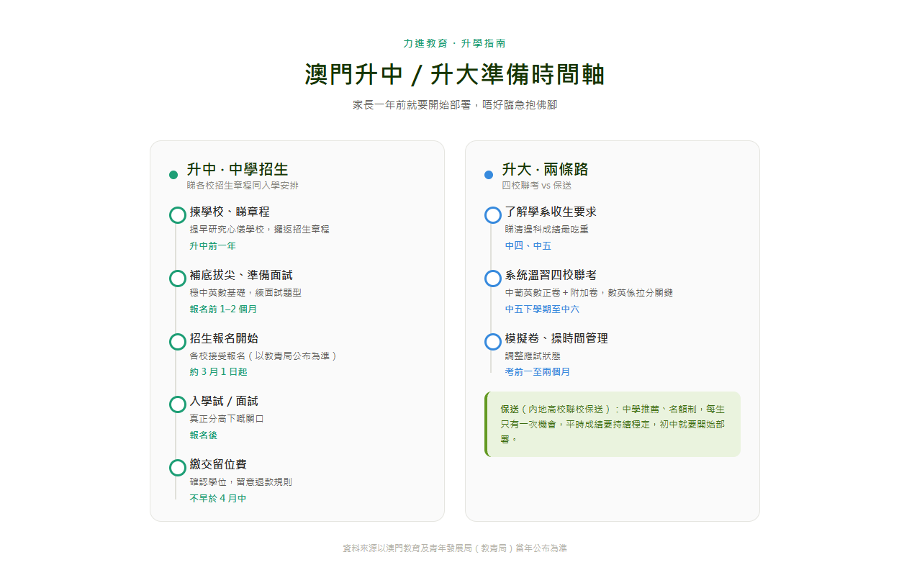Click step title 了解學系收生要求
This screenshot has width=899, height=588.
tap(551, 212)
